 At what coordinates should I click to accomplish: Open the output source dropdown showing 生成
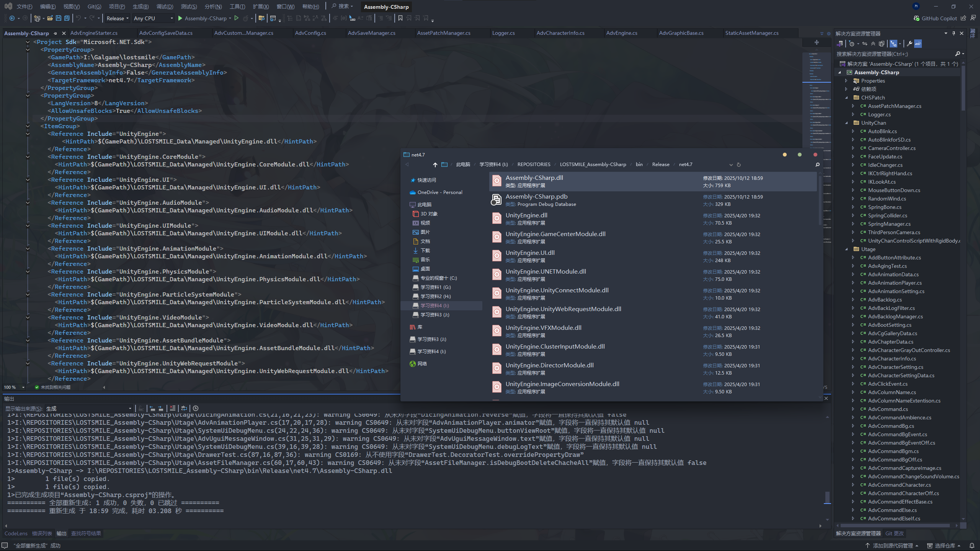[x=89, y=409]
